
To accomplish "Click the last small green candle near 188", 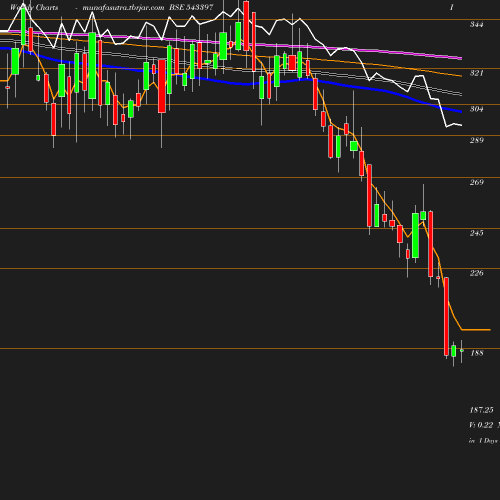I will point(462,351).
